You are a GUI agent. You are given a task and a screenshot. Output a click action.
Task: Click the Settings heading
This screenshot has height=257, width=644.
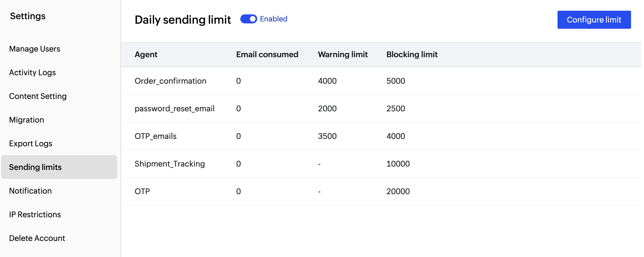[x=27, y=16]
